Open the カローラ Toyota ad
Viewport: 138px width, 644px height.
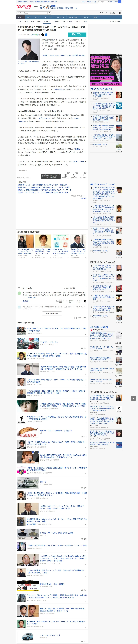coord(43,482)
